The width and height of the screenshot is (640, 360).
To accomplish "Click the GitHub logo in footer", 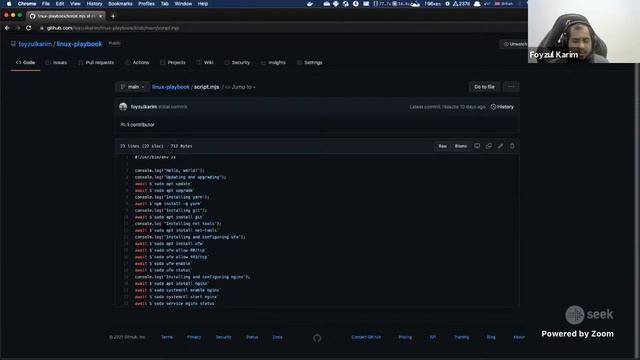I will click(x=317, y=338).
